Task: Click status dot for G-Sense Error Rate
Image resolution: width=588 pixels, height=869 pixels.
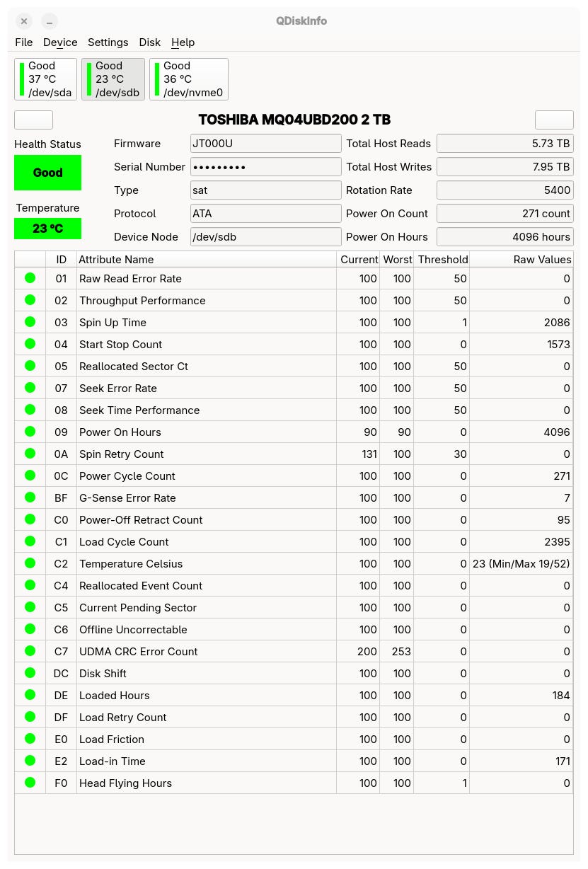Action: (x=30, y=497)
